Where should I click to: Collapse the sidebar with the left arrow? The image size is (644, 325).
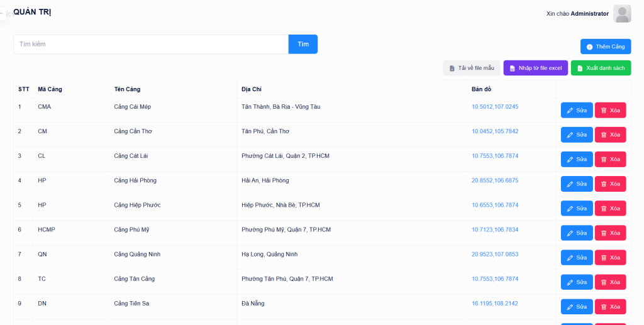(2, 13)
